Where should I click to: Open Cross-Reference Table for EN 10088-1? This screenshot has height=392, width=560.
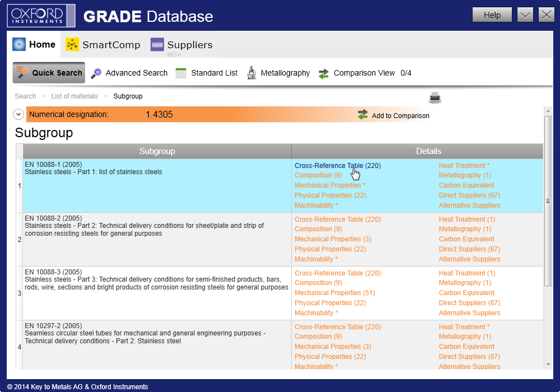[338, 166]
